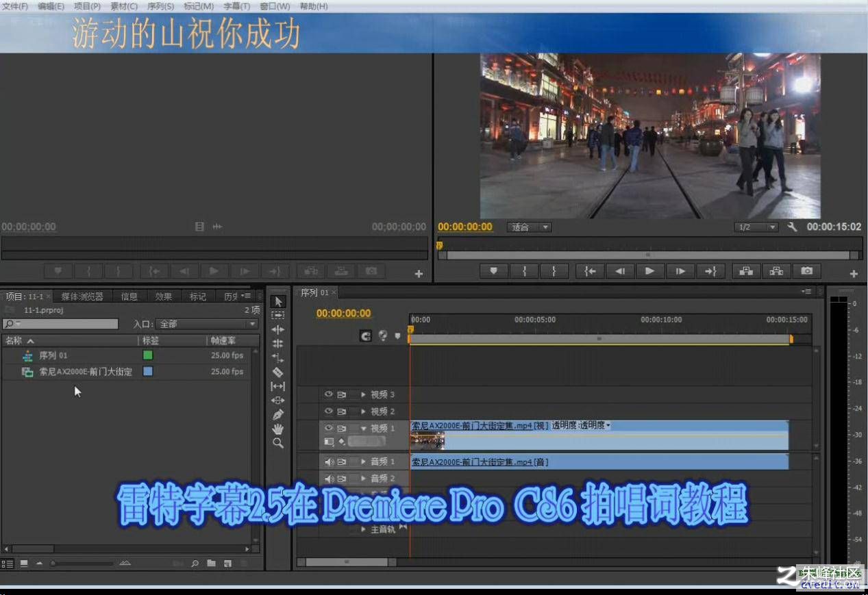
Task: Select the Slide tool
Action: point(278,401)
